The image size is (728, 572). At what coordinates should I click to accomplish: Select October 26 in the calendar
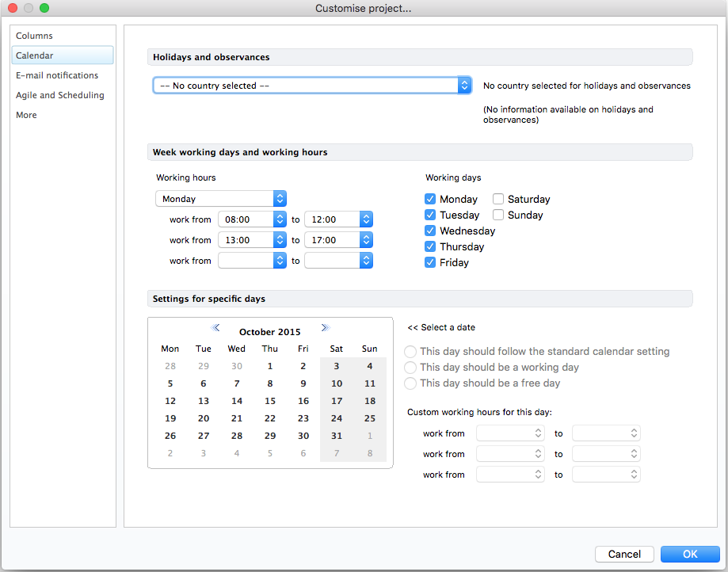(170, 436)
